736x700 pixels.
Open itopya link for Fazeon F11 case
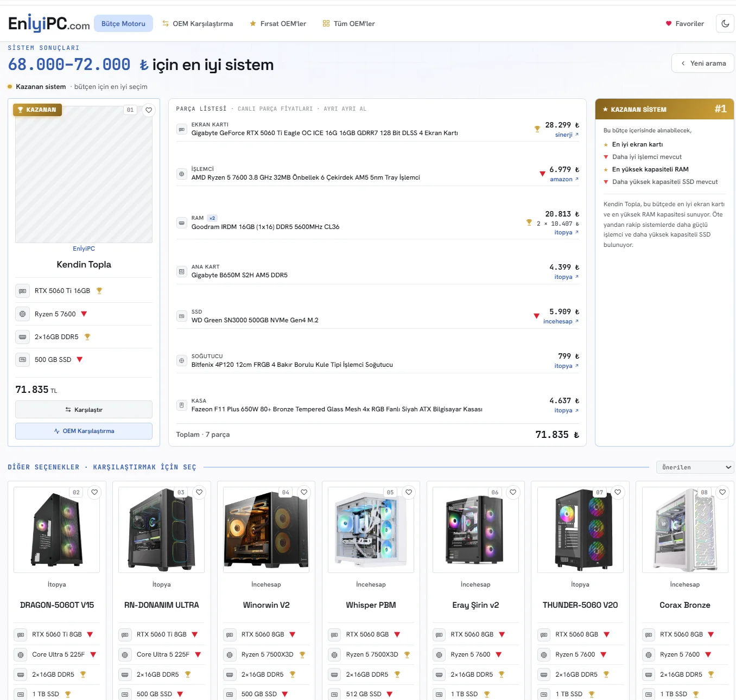point(566,410)
